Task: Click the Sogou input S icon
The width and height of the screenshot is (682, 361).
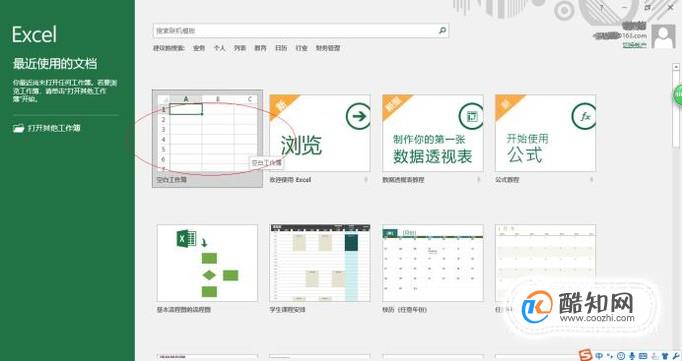Action: [585, 355]
